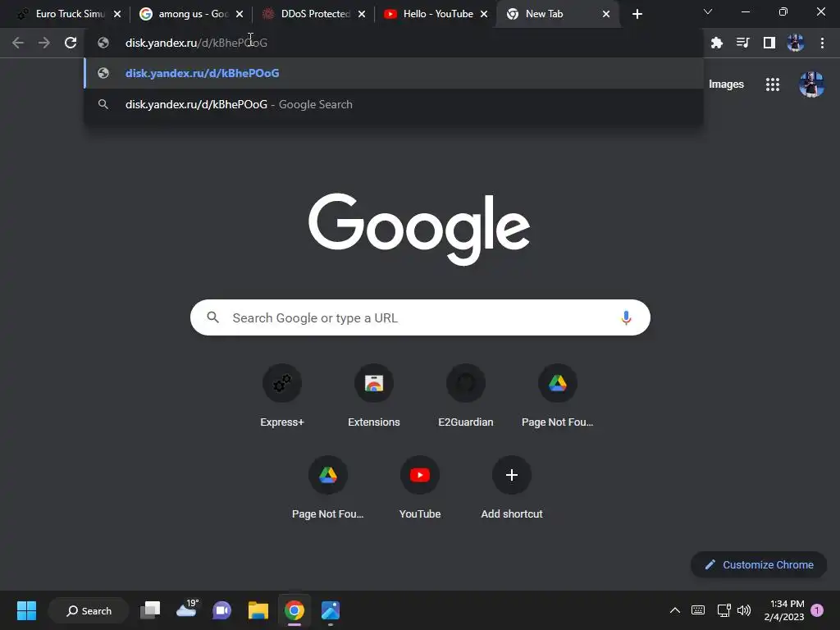
Task: Close the DDoS Protected tab
Action: [362, 15]
